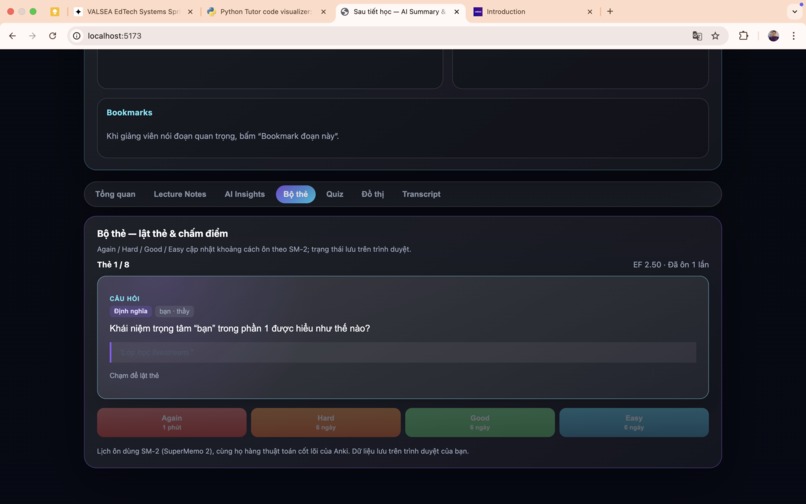The image size is (806, 504).
Task: Expand the tab search dropdown arrow
Action: click(794, 11)
